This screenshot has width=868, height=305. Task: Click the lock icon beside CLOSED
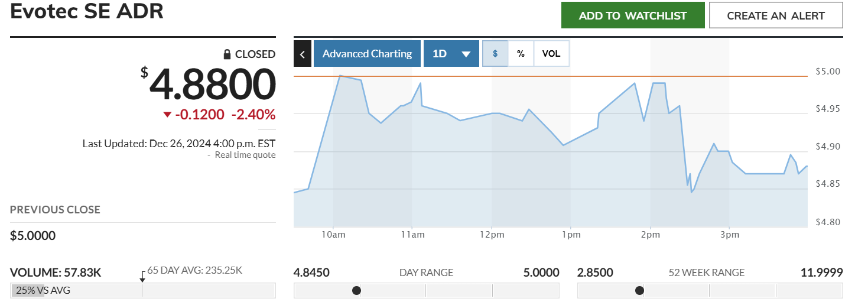[227, 54]
